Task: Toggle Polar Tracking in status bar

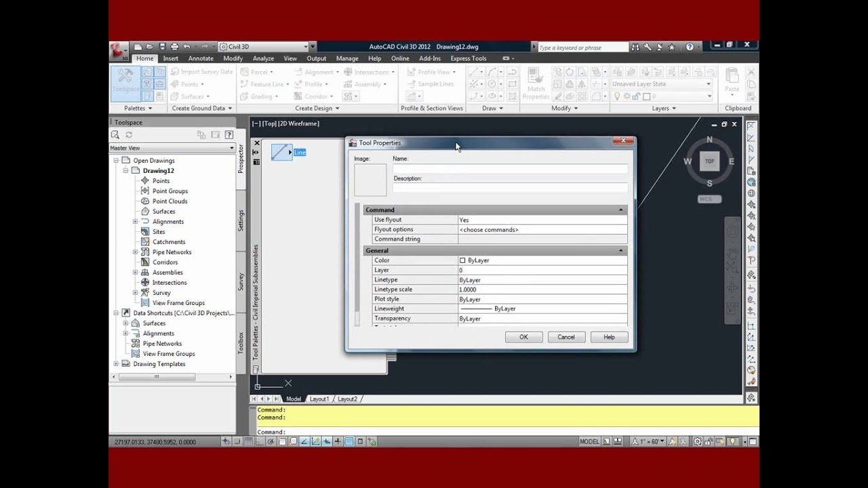Action: point(271,442)
